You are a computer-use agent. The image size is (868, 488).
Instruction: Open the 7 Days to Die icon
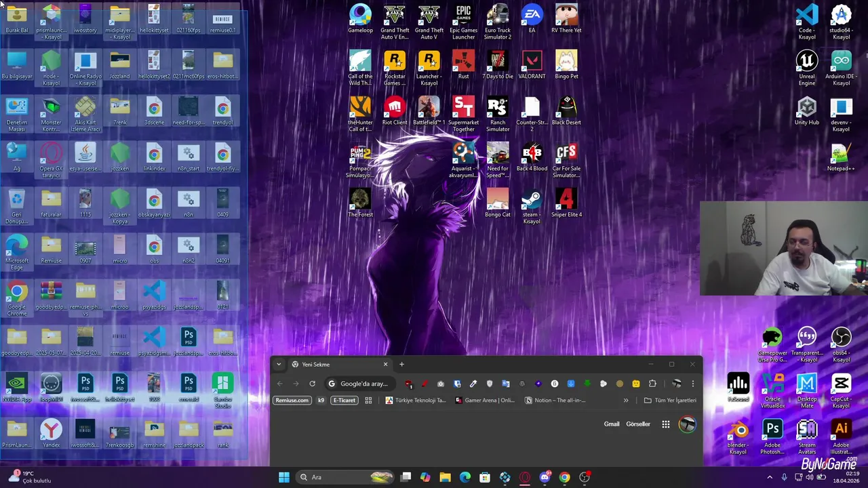[497, 65]
